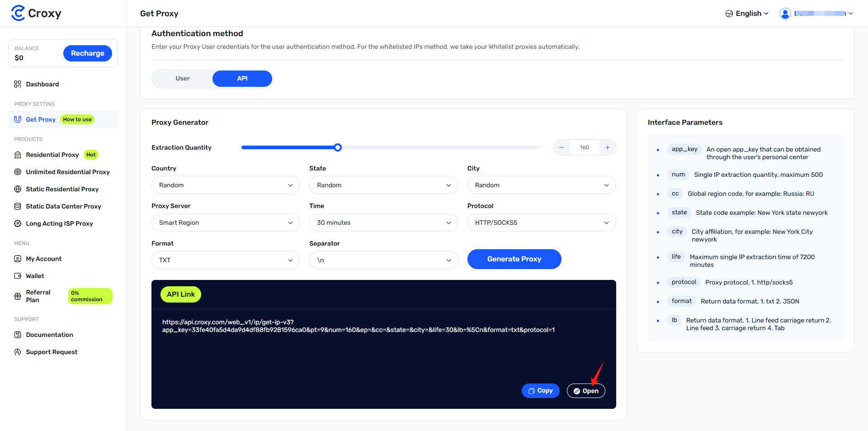Click the format parameter tag
The width and height of the screenshot is (868, 431).
(682, 301)
